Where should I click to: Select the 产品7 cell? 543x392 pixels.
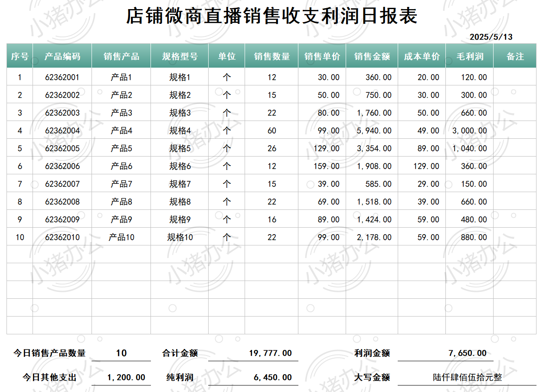click(121, 184)
